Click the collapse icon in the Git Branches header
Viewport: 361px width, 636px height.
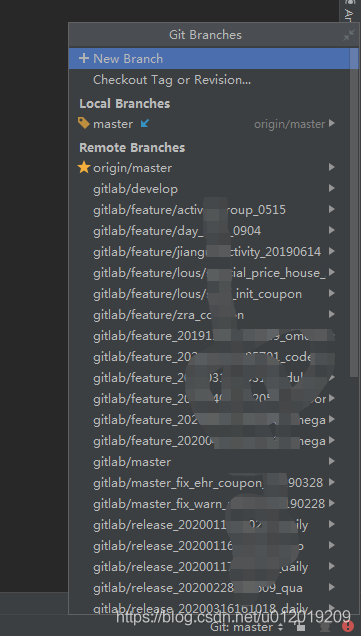348,35
